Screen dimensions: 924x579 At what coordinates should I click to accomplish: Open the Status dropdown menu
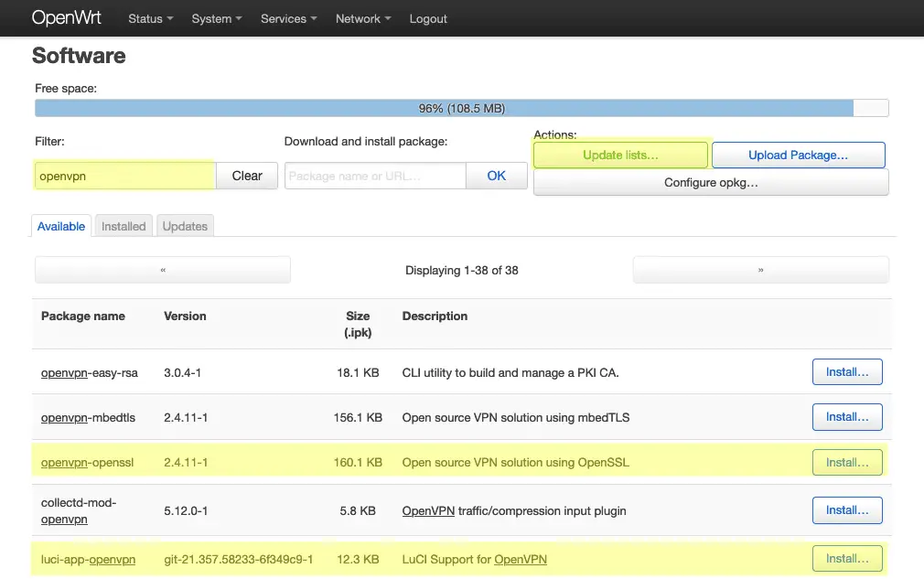[x=151, y=19]
